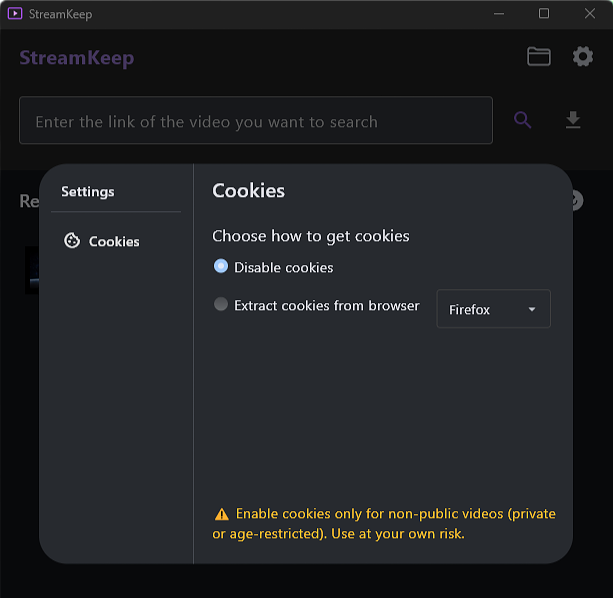Screen dimensions: 613x598
Task: Click the partially hidden icon right of the dialog
Action: 576,201
